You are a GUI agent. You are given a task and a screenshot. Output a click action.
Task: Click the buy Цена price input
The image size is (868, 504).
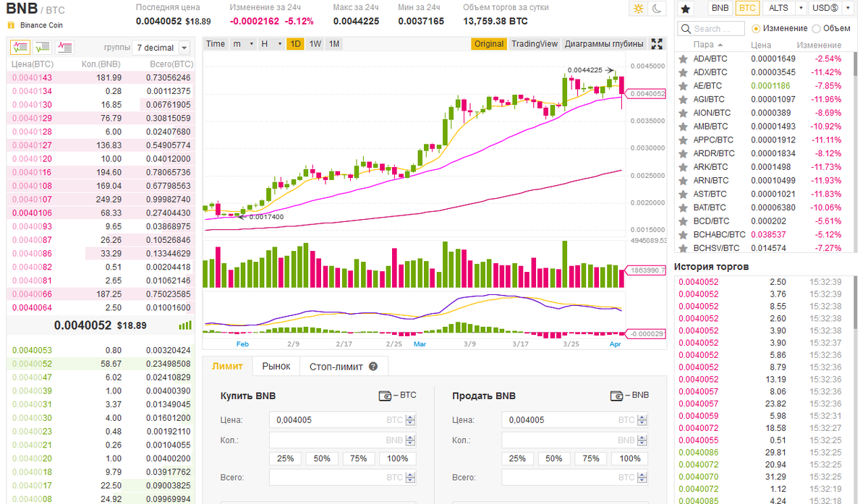[x=342, y=419]
